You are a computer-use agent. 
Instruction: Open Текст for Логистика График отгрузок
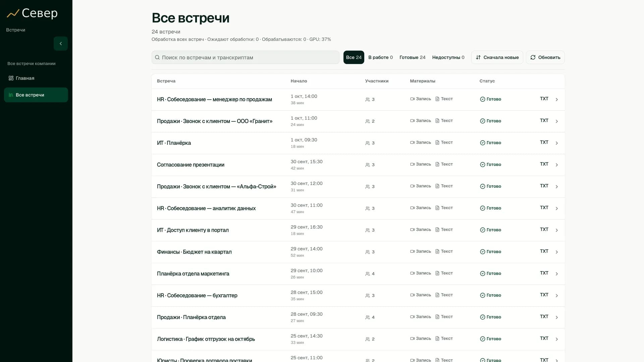coord(444,339)
